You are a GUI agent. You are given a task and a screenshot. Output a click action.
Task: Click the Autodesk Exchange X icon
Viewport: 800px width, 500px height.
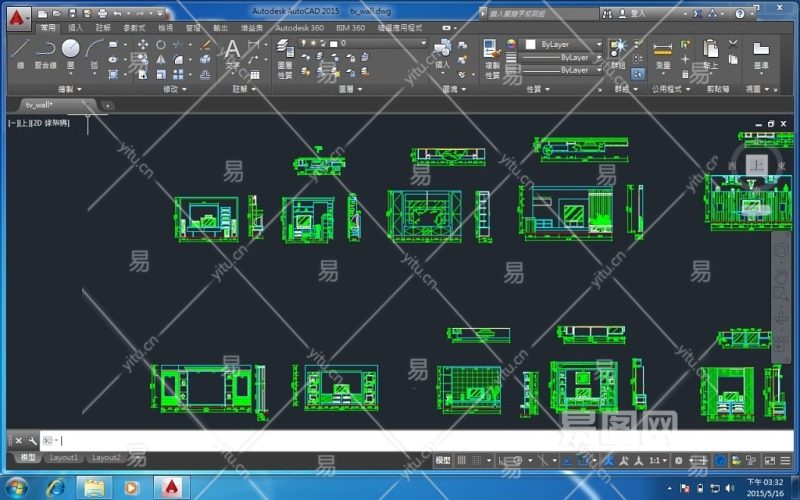click(697, 14)
